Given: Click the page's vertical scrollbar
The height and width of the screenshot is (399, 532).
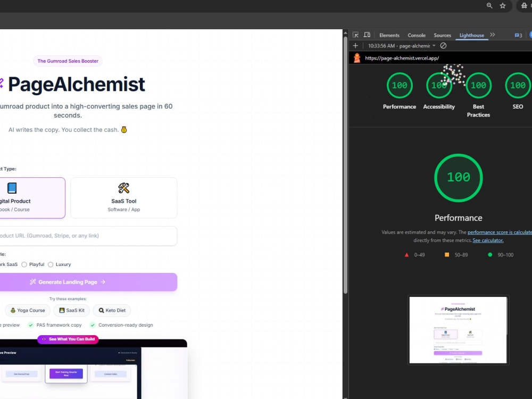Looking at the screenshot, I should (x=345, y=164).
